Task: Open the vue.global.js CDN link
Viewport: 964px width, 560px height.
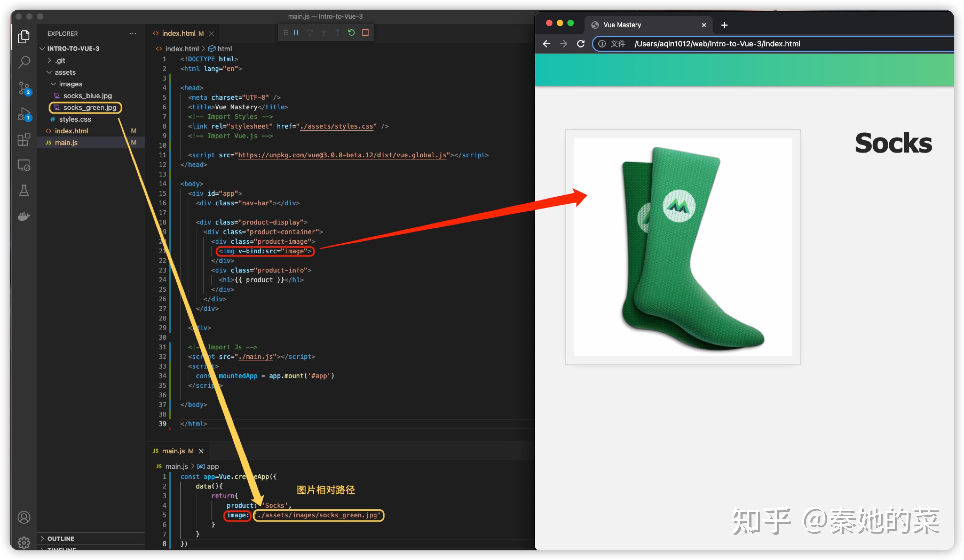Action: 342,155
